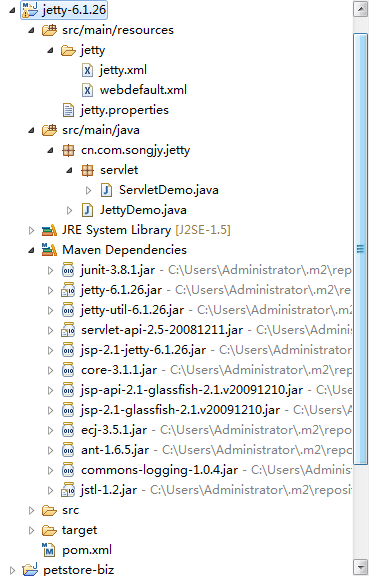Expand the src folder node

click(31, 510)
